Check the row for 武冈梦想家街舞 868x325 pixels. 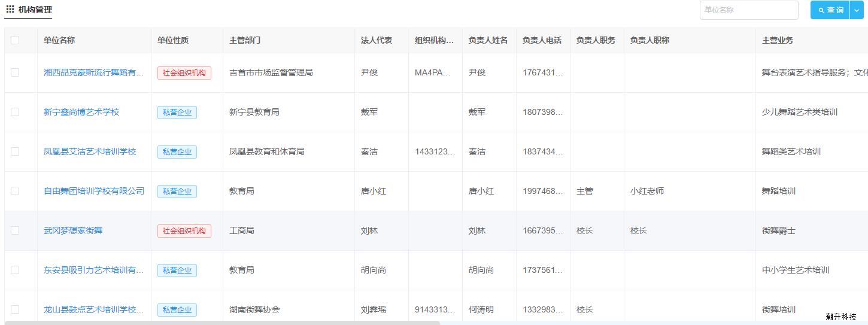15,230
